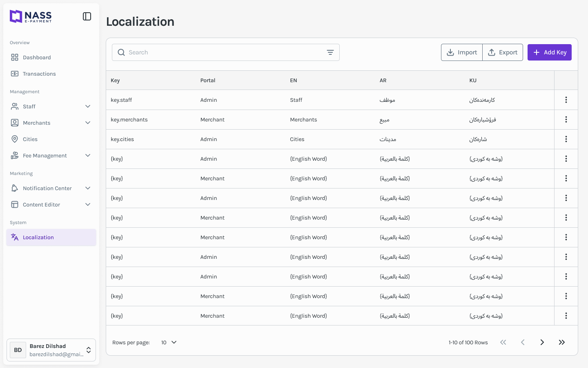Click the BD avatar thumbnail
588x368 pixels.
[x=18, y=350]
